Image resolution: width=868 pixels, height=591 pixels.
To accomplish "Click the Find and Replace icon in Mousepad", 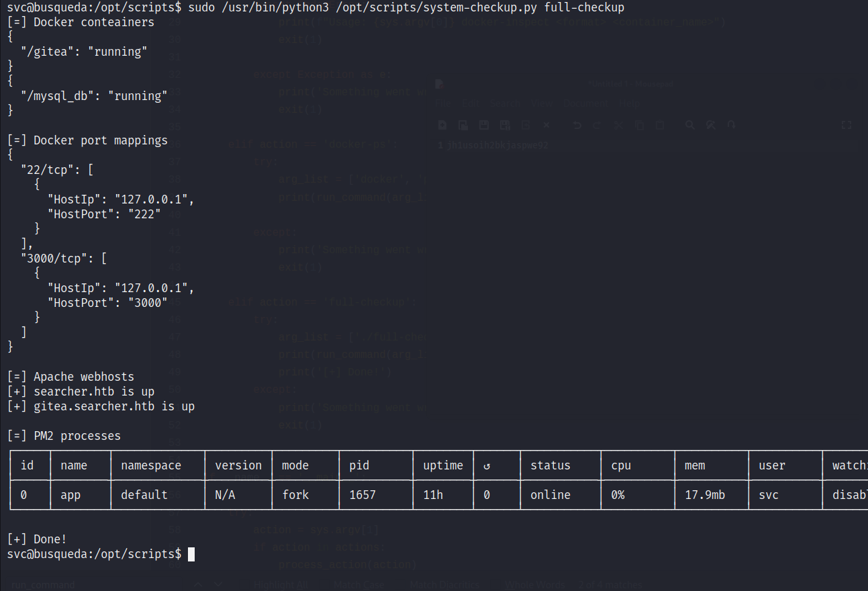I will [711, 125].
